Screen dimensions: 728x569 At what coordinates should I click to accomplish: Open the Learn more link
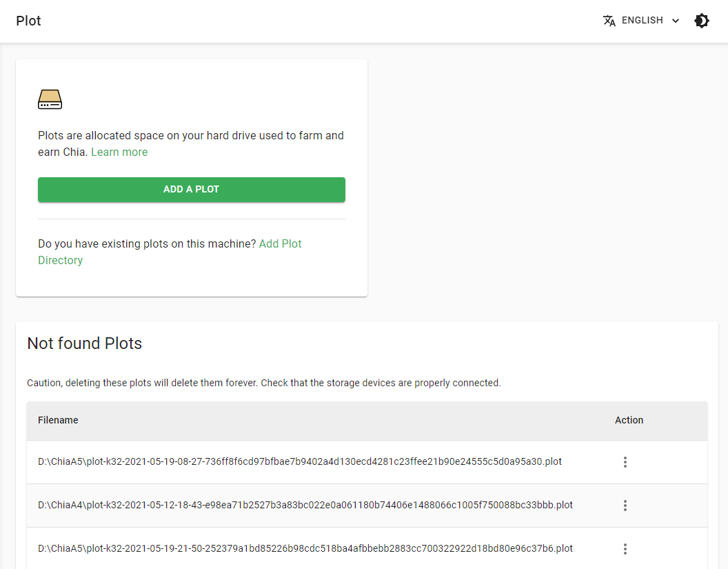(x=119, y=152)
